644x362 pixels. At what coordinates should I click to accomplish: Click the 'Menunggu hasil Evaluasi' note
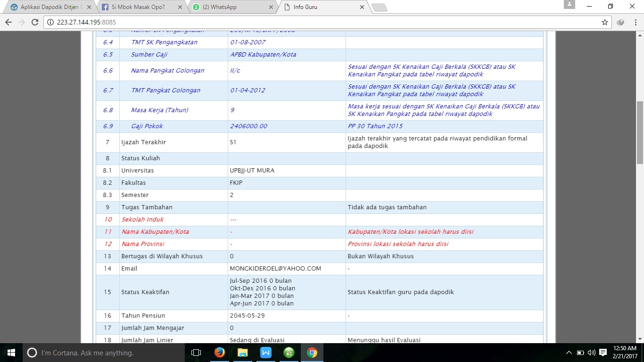tap(384, 340)
